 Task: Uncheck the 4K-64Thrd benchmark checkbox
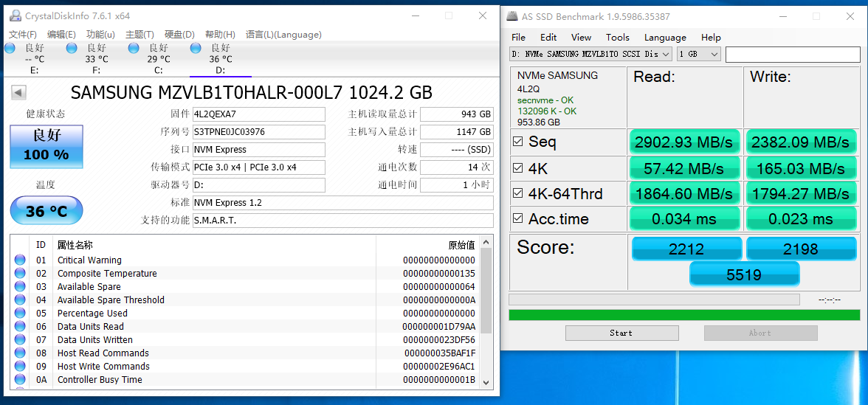click(517, 193)
